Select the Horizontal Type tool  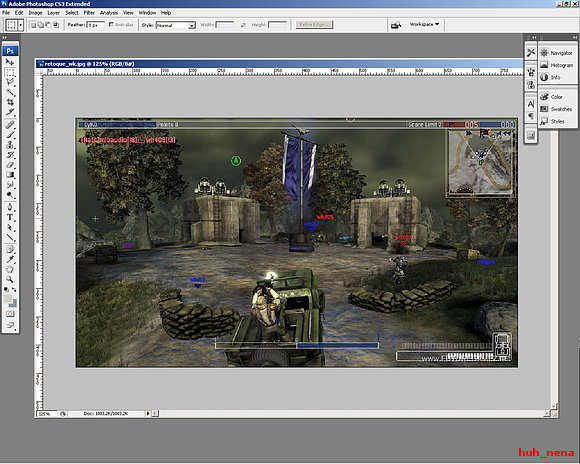pyautogui.click(x=10, y=217)
